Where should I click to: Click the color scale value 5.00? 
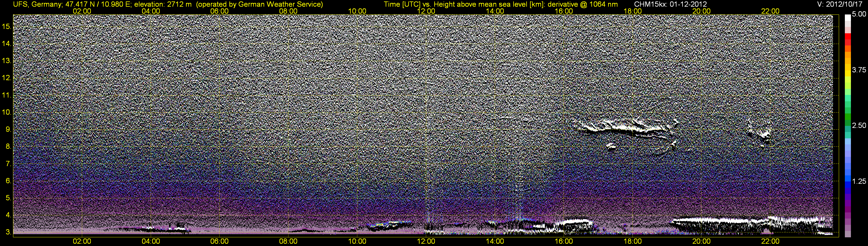(859, 14)
